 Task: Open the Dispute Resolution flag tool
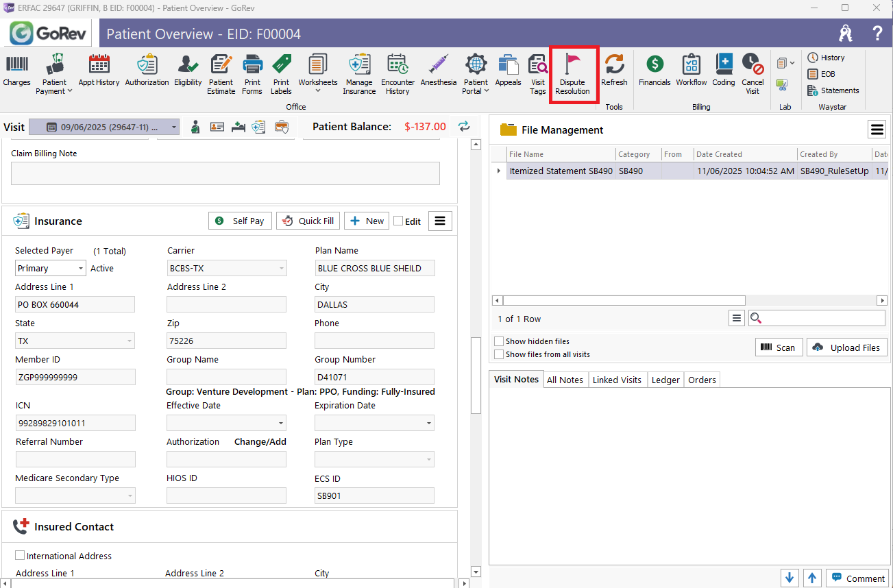click(x=572, y=74)
